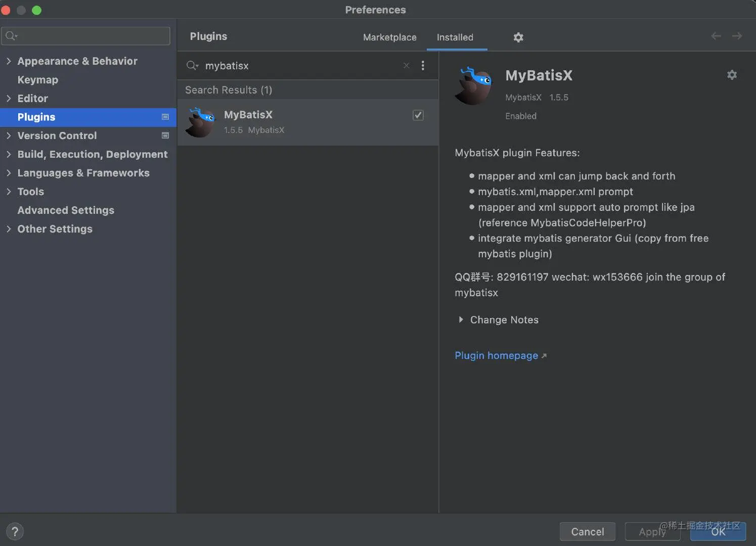Expand the Tools settings section
This screenshot has width=756, height=546.
9,192
